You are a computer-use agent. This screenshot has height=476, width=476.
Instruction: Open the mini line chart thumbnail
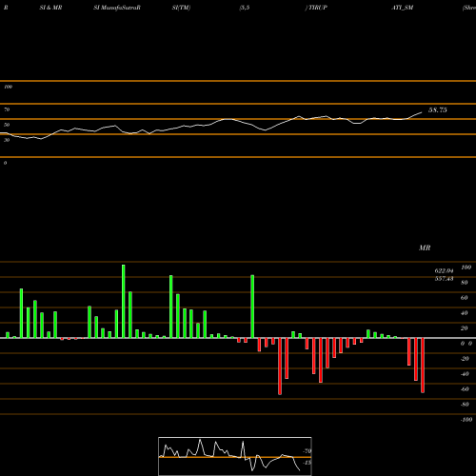pos(235,456)
